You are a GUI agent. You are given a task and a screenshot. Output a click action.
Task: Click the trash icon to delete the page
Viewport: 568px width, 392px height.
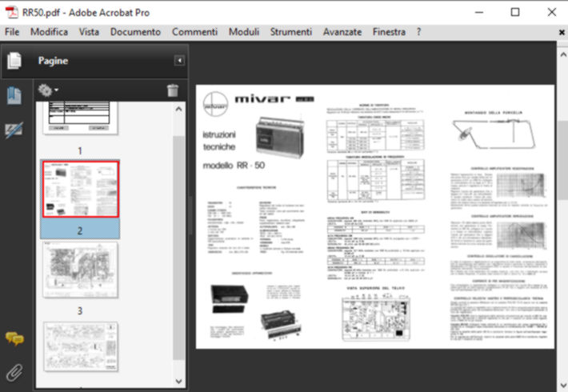coord(173,90)
